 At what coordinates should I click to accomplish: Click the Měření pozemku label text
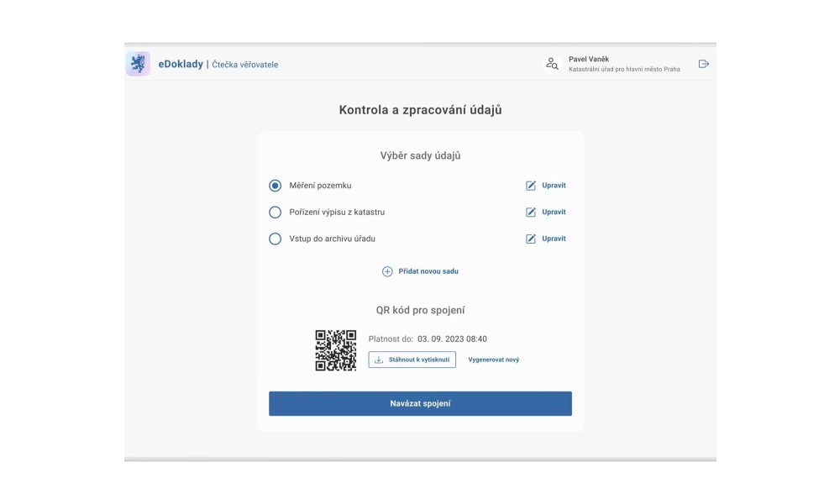click(320, 186)
